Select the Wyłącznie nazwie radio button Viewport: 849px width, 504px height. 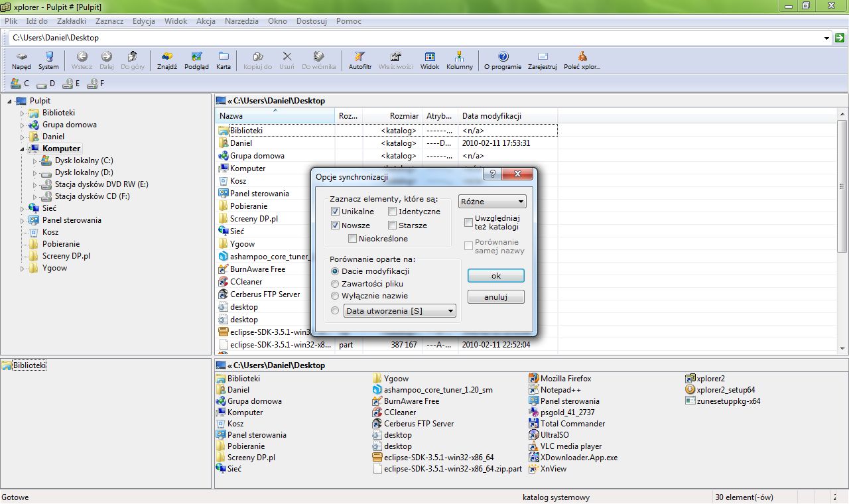(x=335, y=296)
